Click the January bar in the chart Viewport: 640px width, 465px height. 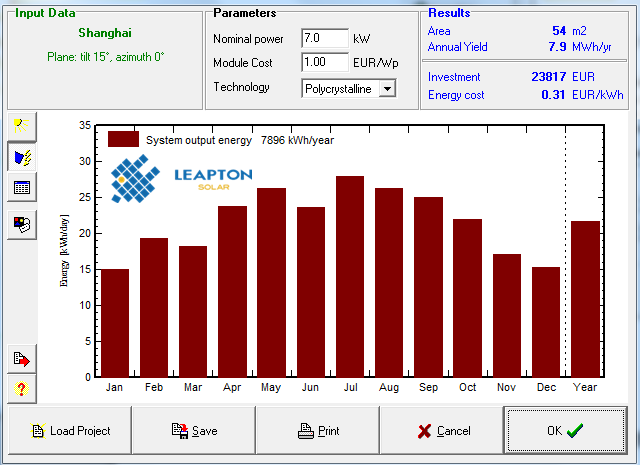(x=115, y=322)
